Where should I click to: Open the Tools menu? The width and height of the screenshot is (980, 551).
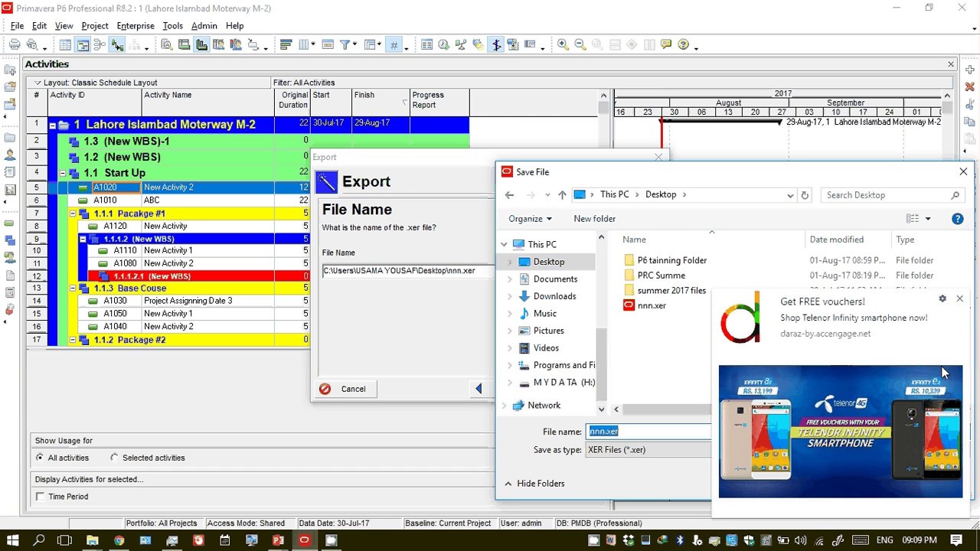[172, 26]
